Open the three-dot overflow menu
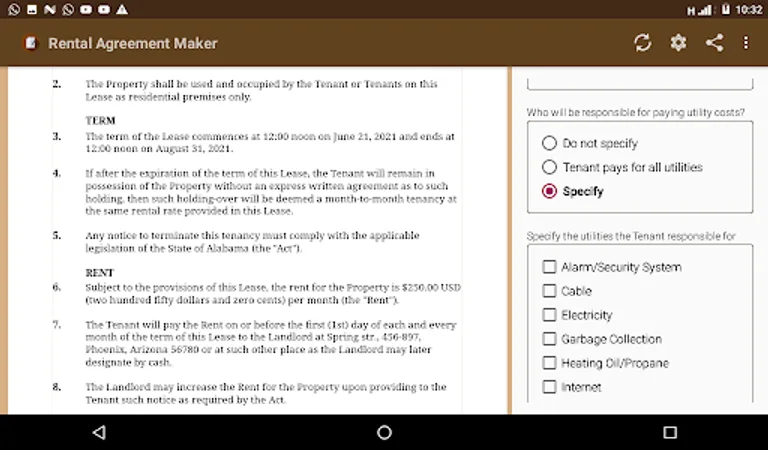 (745, 43)
